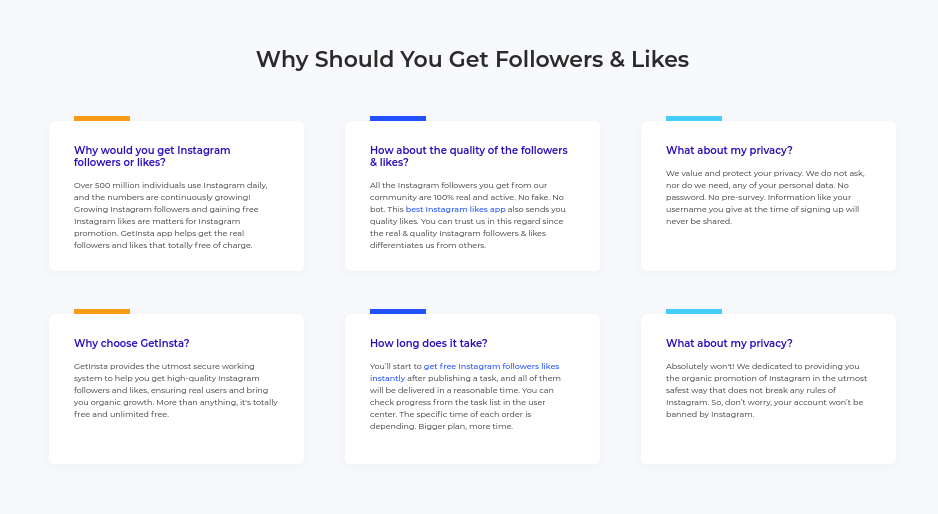Image resolution: width=938 pixels, height=514 pixels.
Task: Click paragraph starting 'All the Instagram followers you get'
Action: [467, 215]
